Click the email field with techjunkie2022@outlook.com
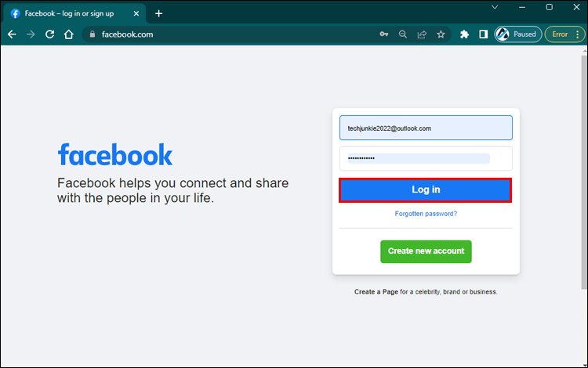The height and width of the screenshot is (368, 588). (426, 128)
